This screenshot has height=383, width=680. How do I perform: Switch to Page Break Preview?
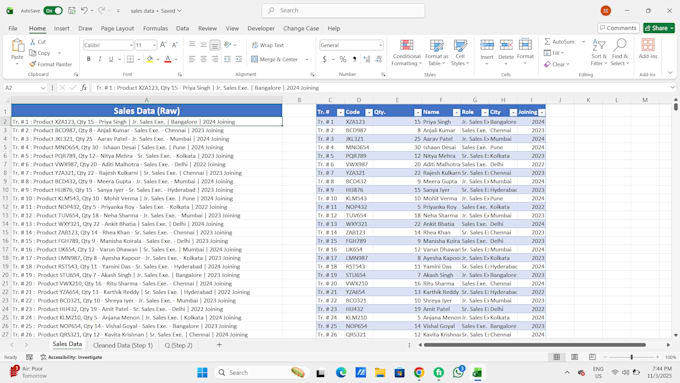coord(592,357)
